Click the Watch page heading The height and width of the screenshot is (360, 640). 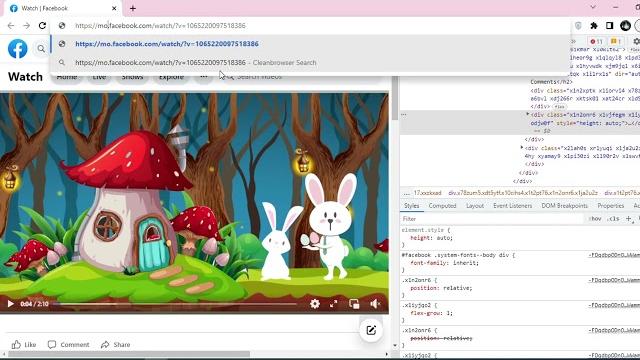coord(25,77)
